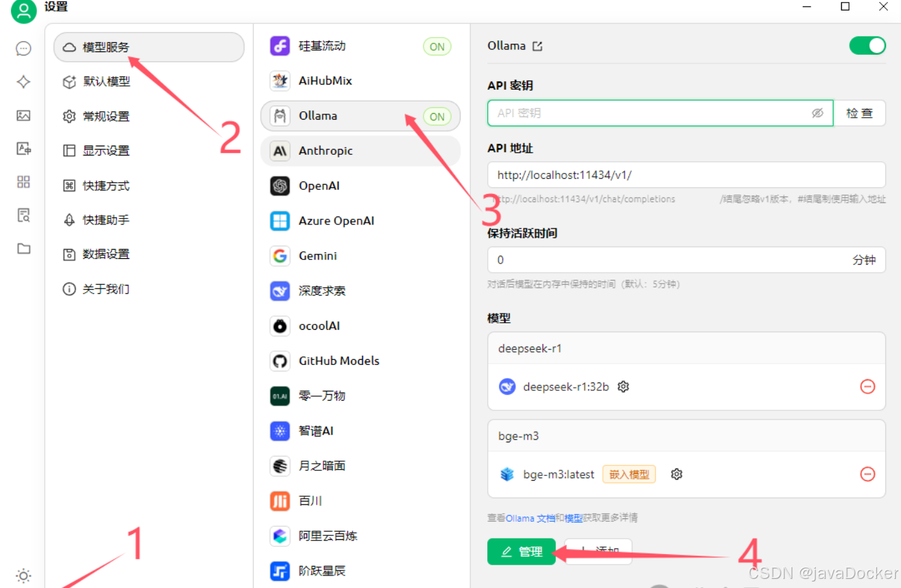
Task: Click the 检查 API key button
Action: point(859,113)
